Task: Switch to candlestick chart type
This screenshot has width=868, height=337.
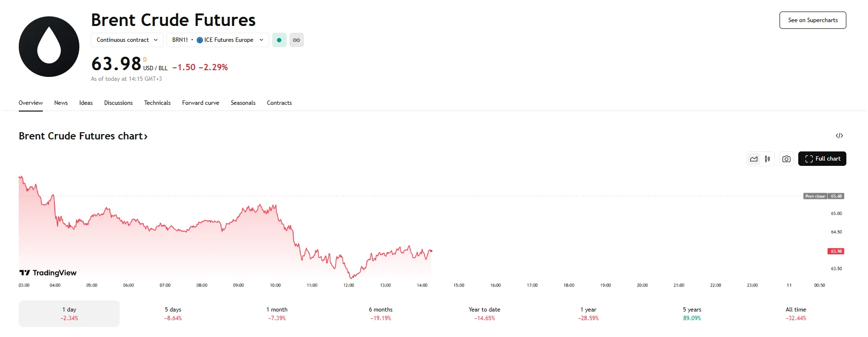Action: coord(767,159)
